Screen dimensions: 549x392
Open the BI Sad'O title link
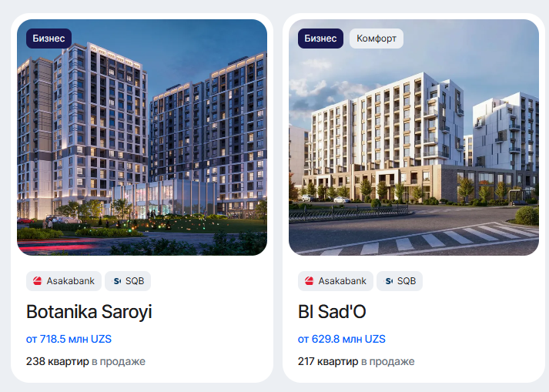point(332,311)
